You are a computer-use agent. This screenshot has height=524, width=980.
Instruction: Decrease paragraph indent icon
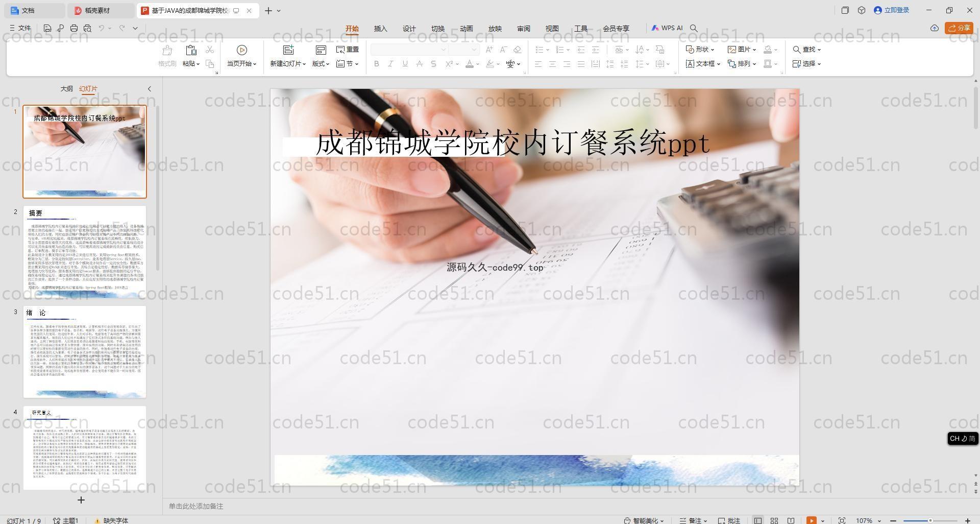pyautogui.click(x=581, y=50)
